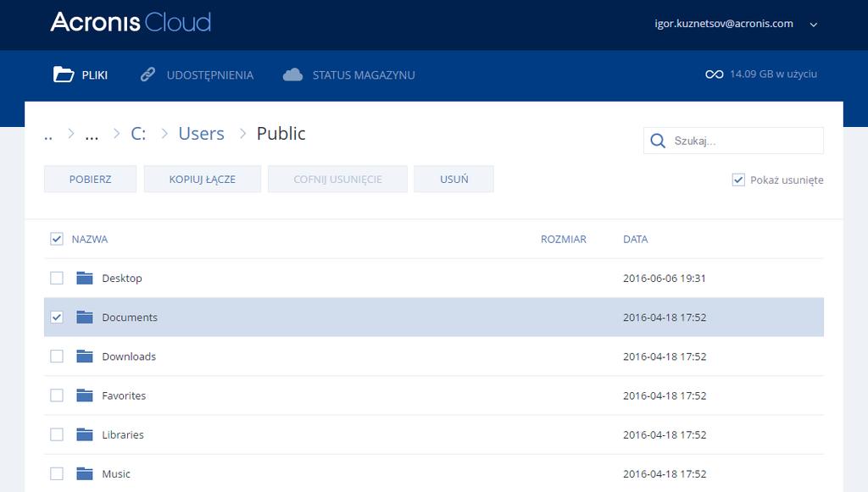Check the Downloads row checkbox
868x492 pixels.
pyautogui.click(x=57, y=356)
